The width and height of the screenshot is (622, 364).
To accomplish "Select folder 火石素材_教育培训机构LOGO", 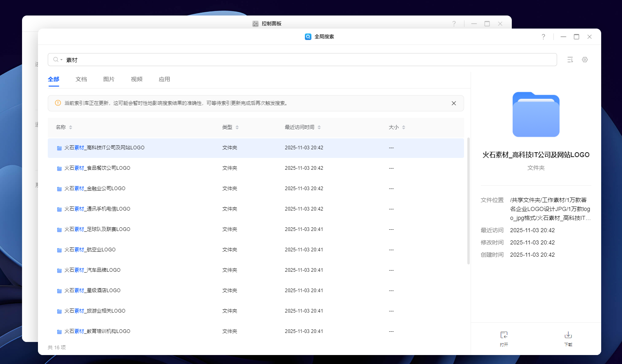I will 256,331.
